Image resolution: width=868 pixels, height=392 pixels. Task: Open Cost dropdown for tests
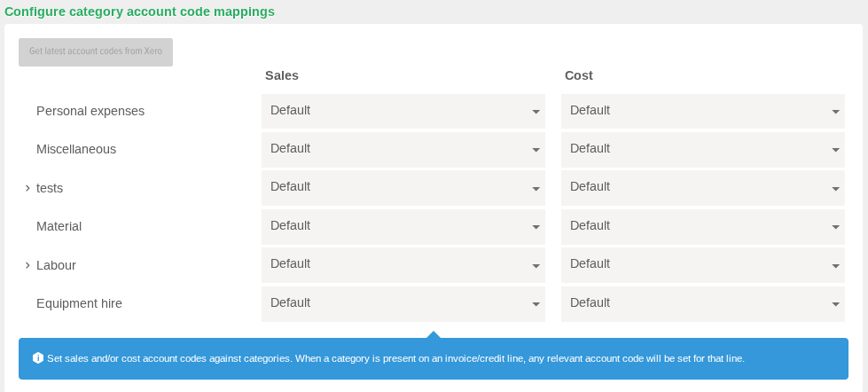[702, 188]
